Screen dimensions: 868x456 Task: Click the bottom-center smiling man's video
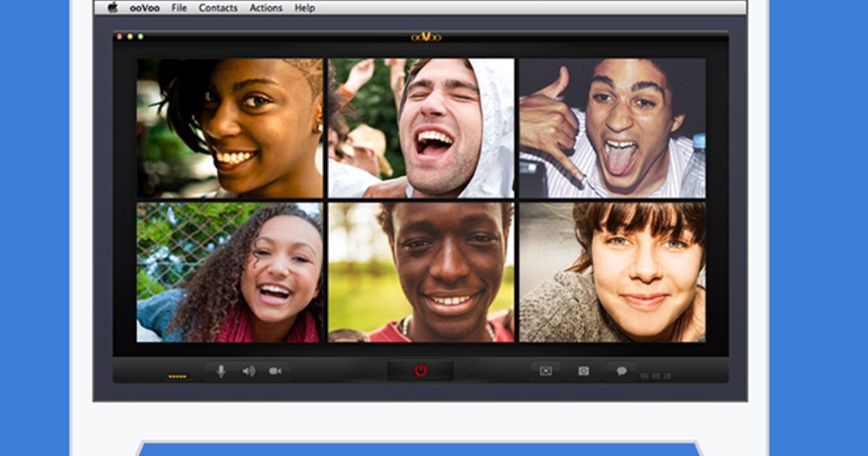[x=421, y=272]
